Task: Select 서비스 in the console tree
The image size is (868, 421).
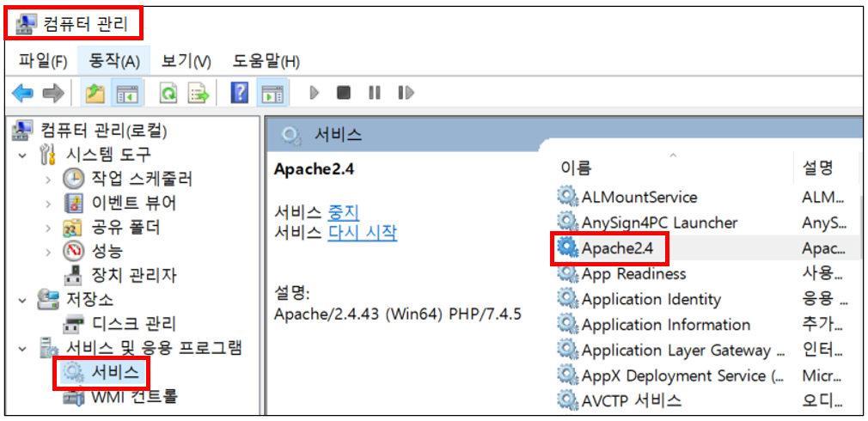Action: 115,373
